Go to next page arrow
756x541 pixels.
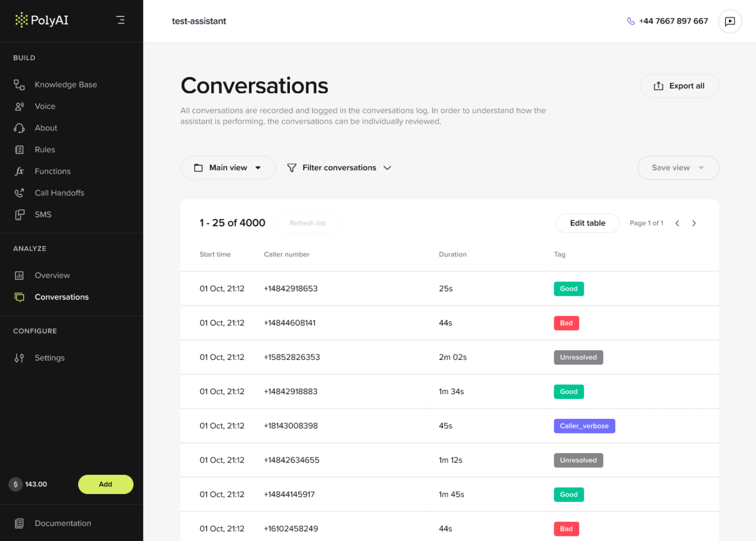click(694, 223)
